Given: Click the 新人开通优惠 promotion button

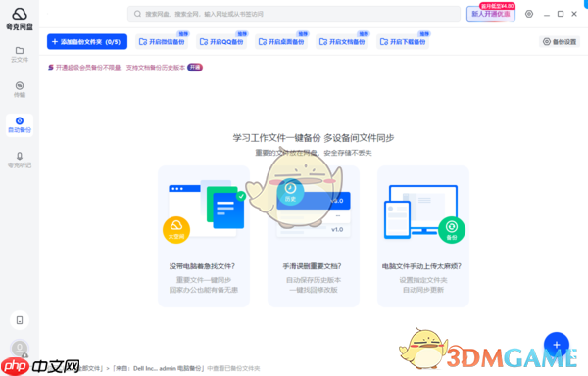Looking at the screenshot, I should pyautogui.click(x=491, y=14).
